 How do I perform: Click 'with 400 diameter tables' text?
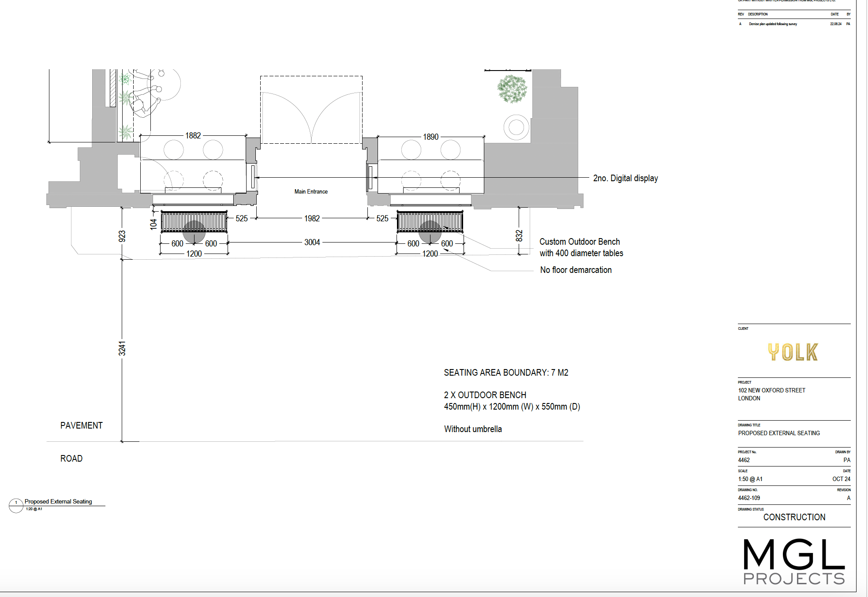[581, 253]
